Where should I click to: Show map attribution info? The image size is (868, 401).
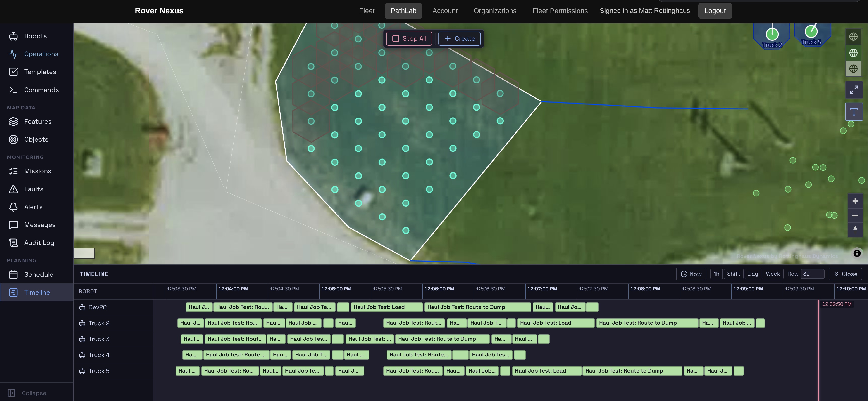click(x=856, y=253)
